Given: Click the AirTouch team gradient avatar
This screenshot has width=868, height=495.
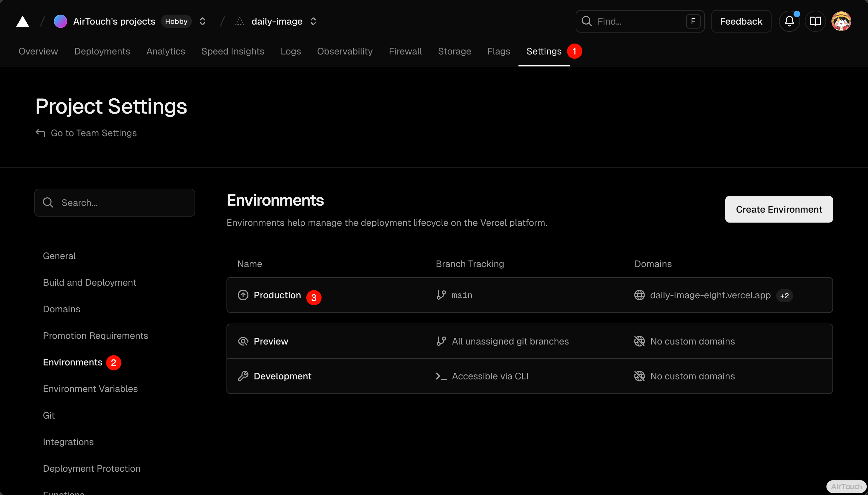Looking at the screenshot, I should (61, 21).
